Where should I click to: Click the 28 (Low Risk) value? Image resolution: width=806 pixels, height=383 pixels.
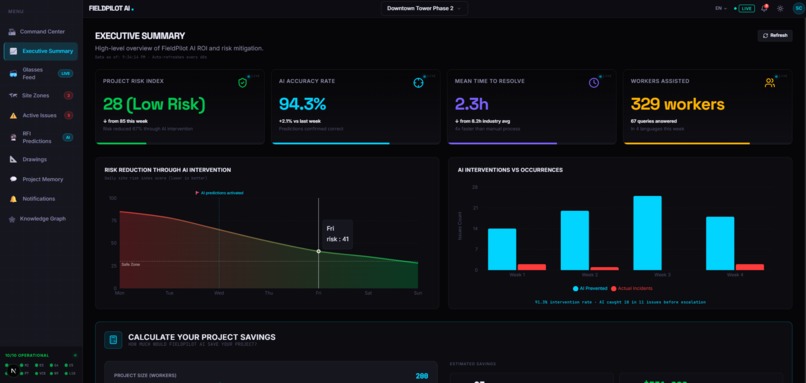pos(154,104)
